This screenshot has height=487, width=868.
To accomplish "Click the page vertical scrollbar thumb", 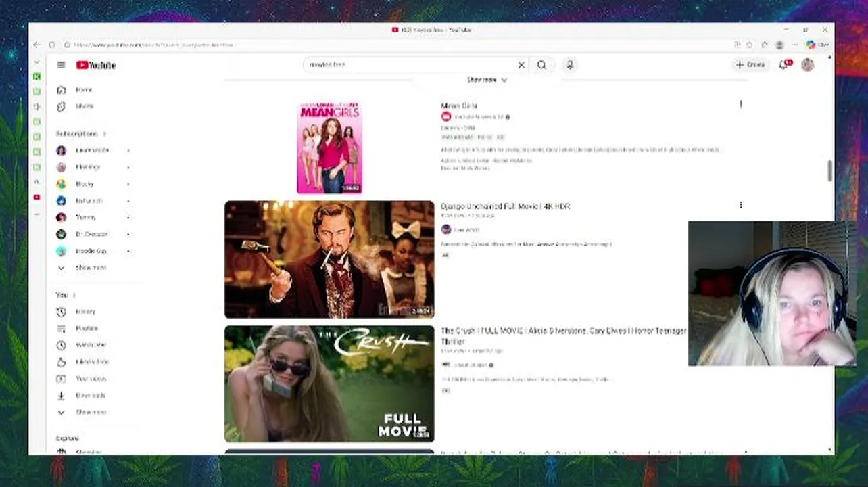I will point(830,171).
